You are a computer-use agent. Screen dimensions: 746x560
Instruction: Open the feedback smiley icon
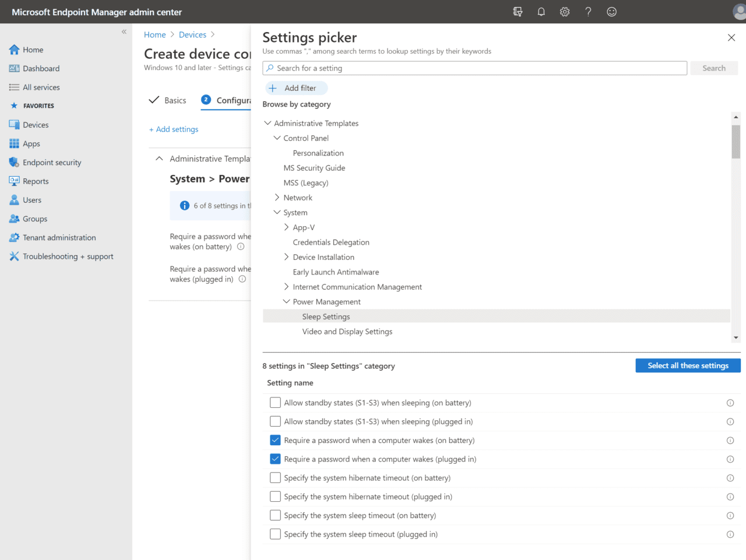[612, 12]
